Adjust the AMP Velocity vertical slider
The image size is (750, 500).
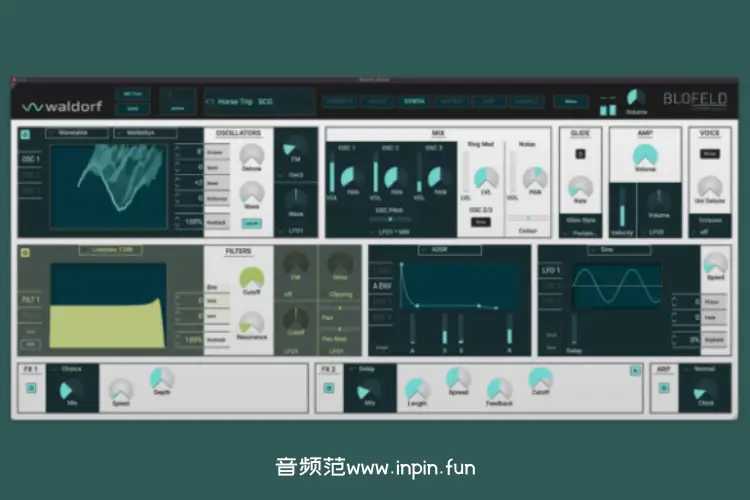click(622, 207)
